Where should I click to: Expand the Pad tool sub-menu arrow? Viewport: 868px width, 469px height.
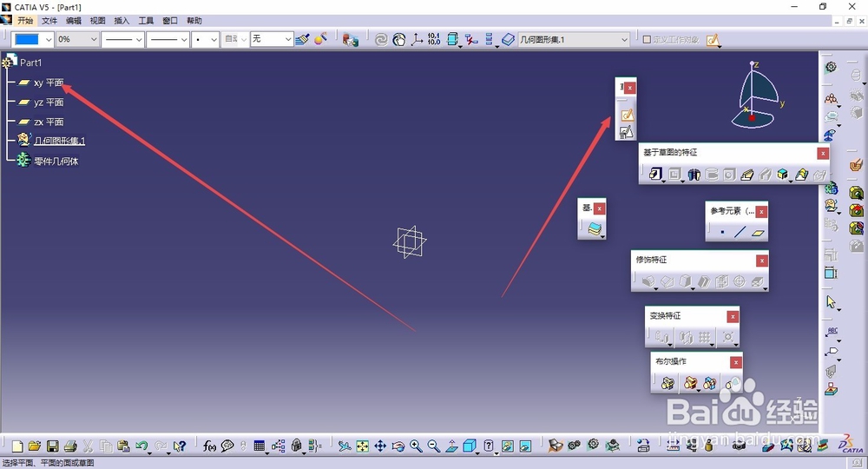coord(662,181)
